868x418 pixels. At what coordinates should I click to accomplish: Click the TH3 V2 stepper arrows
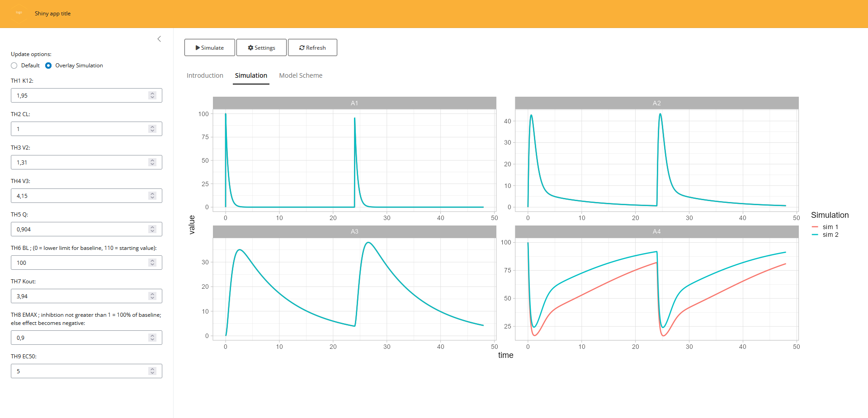tap(152, 162)
